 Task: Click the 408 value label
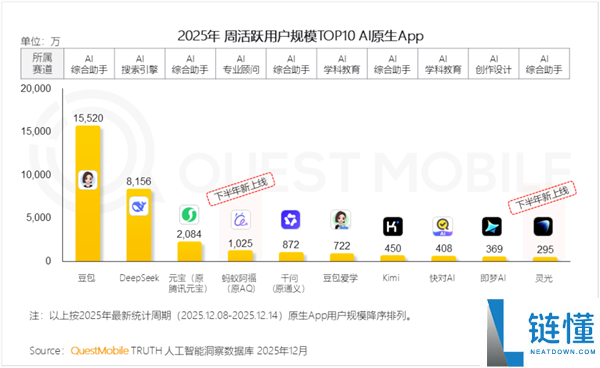[444, 248]
